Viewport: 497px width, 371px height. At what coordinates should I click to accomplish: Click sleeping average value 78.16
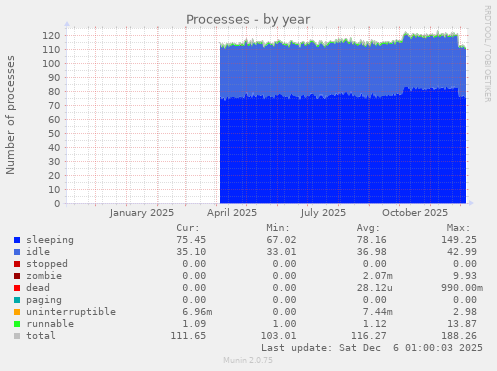coord(371,240)
